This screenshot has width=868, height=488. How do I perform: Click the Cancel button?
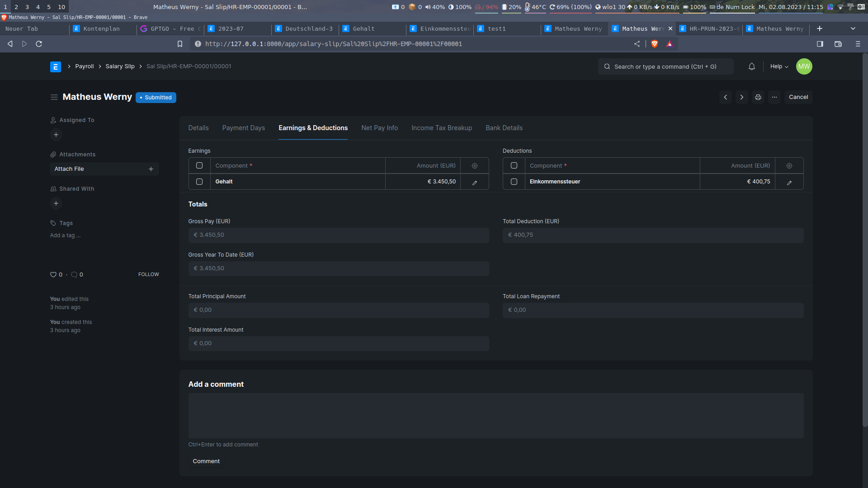tap(798, 97)
